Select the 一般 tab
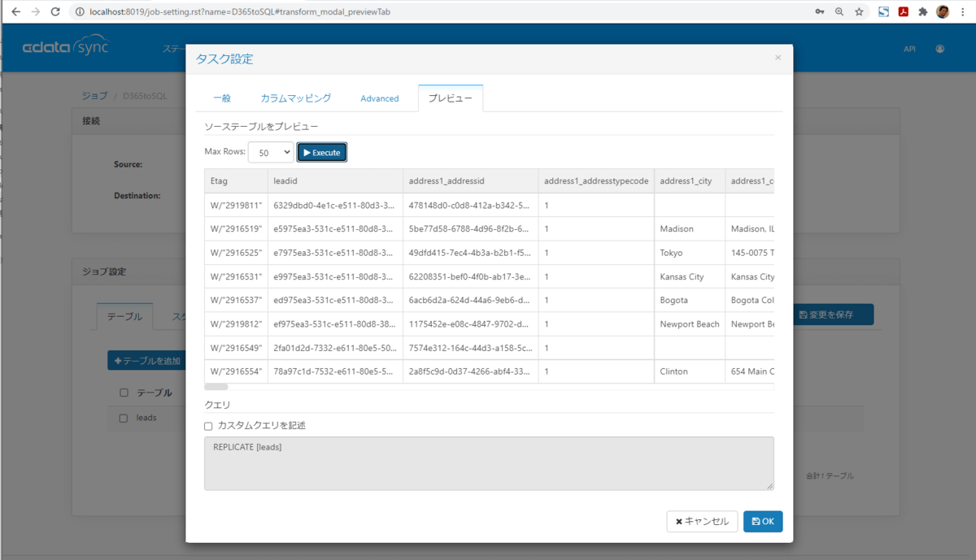Screen dimensions: 976x560 coord(222,98)
